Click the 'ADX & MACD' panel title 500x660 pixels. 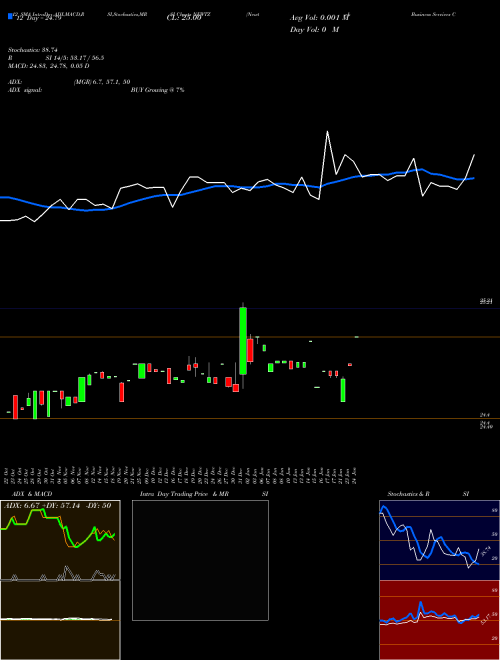tap(32, 494)
